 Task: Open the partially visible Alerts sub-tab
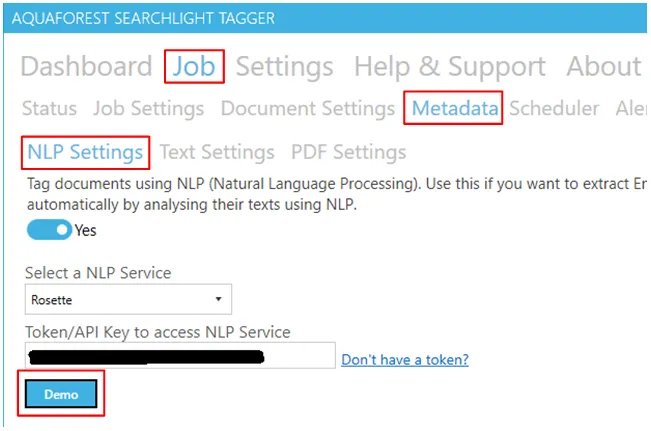631,108
